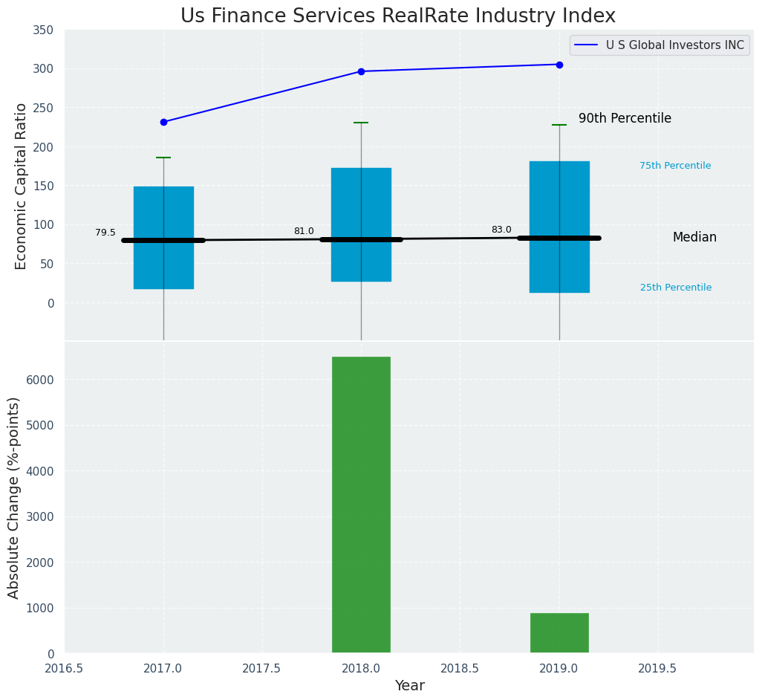Click the blue line sample in legend

tap(587, 45)
